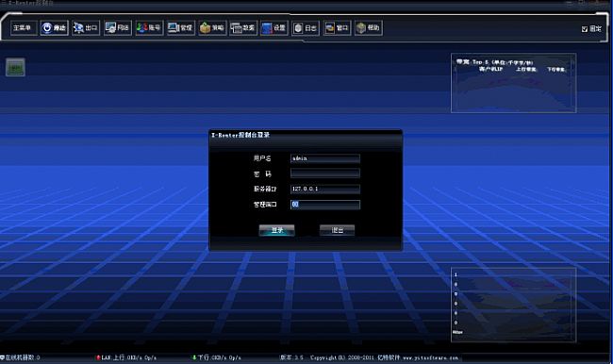Open the 出口 toolbar item
The height and width of the screenshot is (364, 613).
click(x=86, y=27)
